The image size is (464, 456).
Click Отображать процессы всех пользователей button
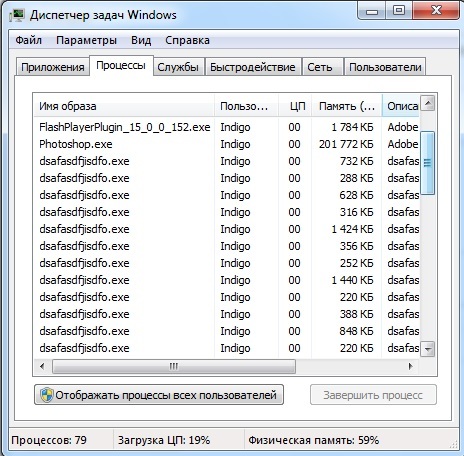159,395
